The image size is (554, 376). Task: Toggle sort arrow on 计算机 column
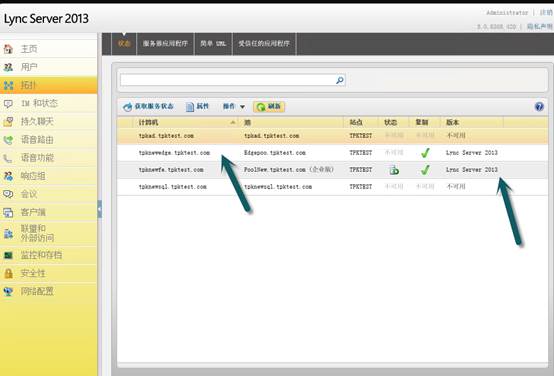click(233, 123)
